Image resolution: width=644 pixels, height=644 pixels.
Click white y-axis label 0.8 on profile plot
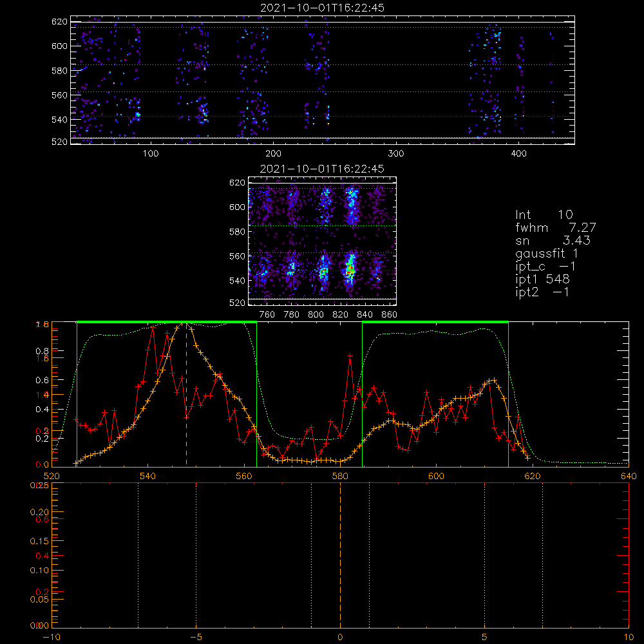42,351
